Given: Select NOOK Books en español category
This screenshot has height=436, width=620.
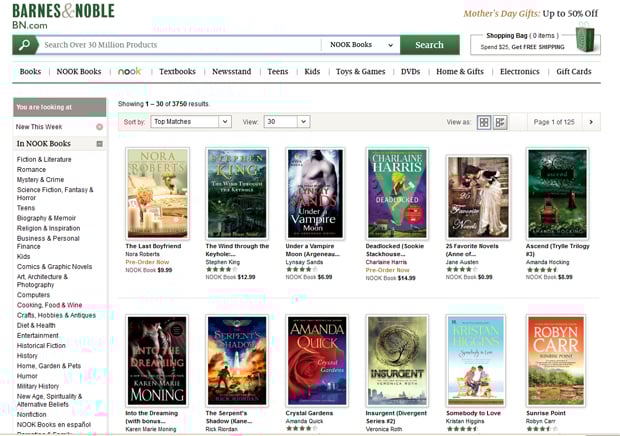Looking at the screenshot, I should (x=54, y=425).
